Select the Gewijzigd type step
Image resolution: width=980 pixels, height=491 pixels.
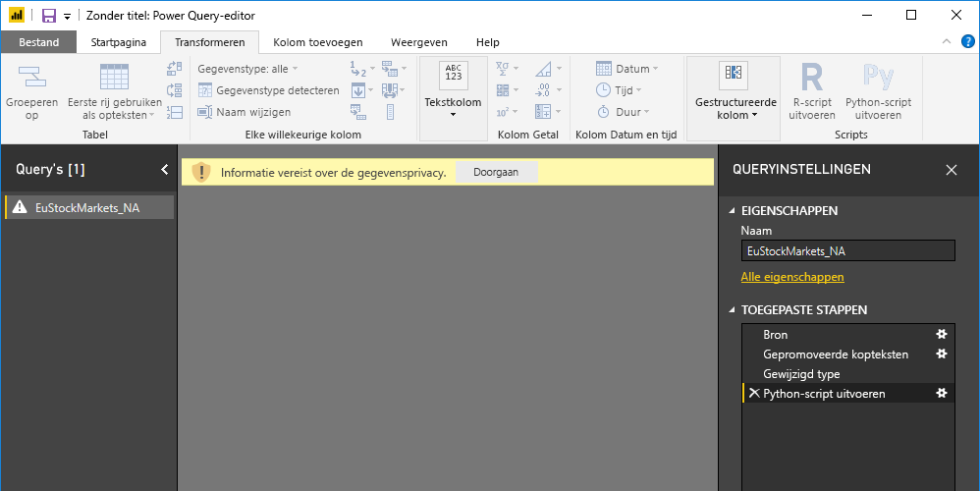(848, 373)
